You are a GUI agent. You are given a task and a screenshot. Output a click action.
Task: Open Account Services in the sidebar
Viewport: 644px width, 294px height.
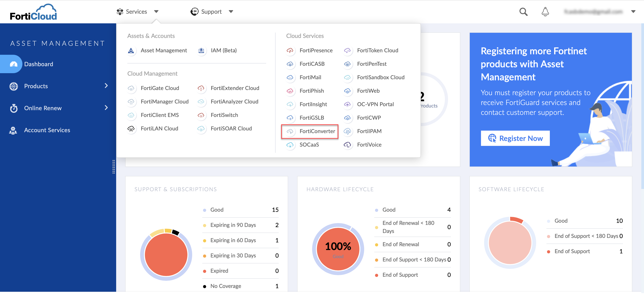pos(47,130)
